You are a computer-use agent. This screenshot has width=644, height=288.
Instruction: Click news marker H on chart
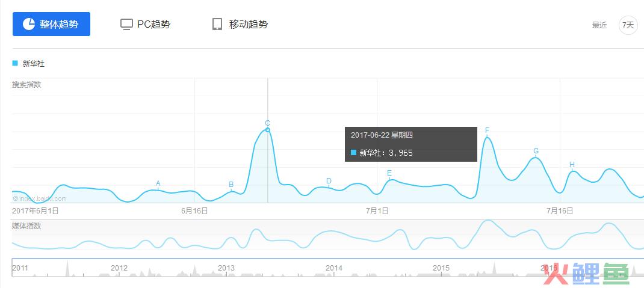[x=572, y=165]
